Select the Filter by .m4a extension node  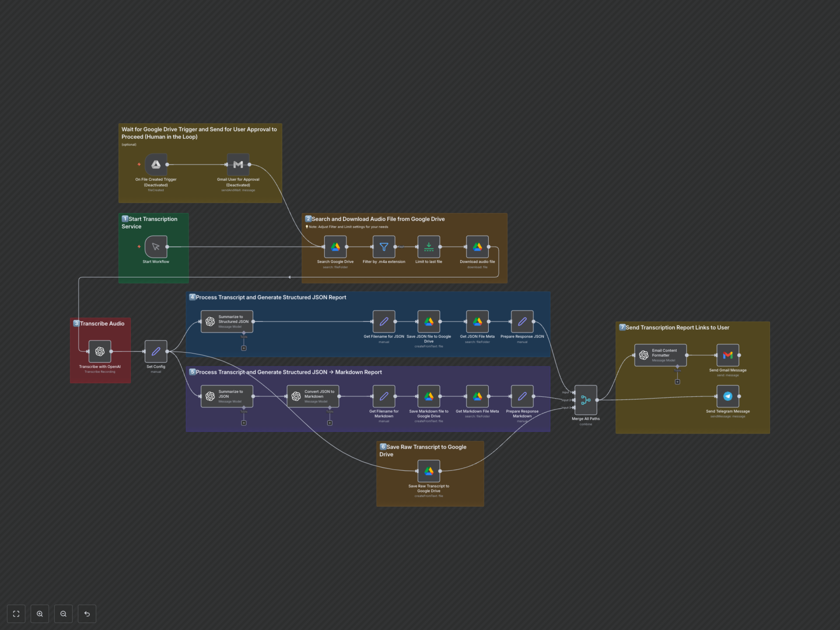coord(384,247)
